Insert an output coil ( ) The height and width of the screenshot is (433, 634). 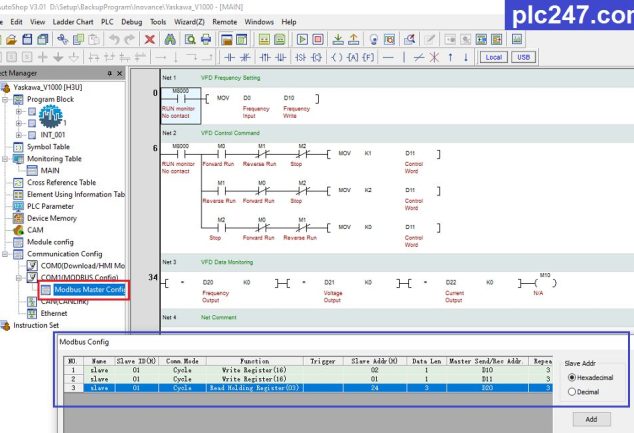337,57
